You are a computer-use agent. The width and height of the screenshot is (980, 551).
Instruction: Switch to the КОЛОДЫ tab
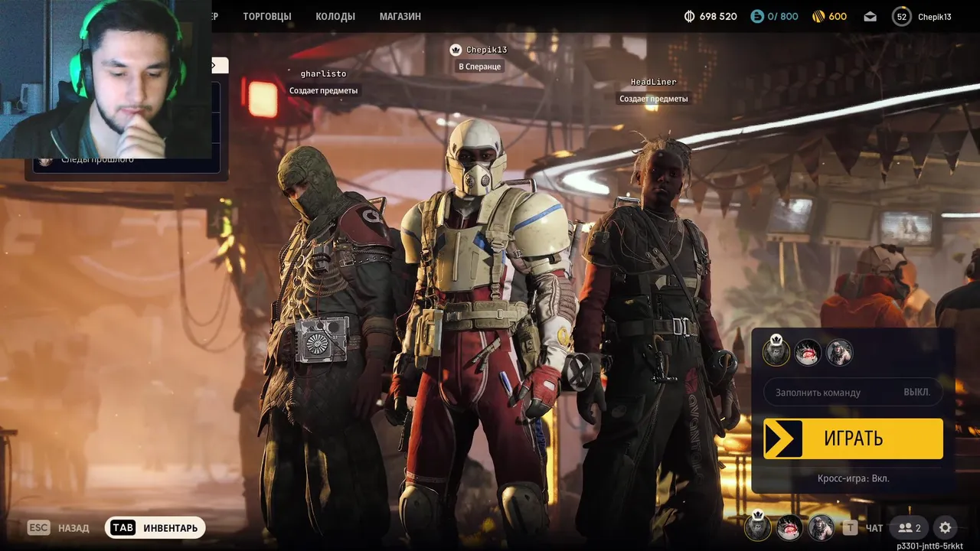click(x=335, y=16)
